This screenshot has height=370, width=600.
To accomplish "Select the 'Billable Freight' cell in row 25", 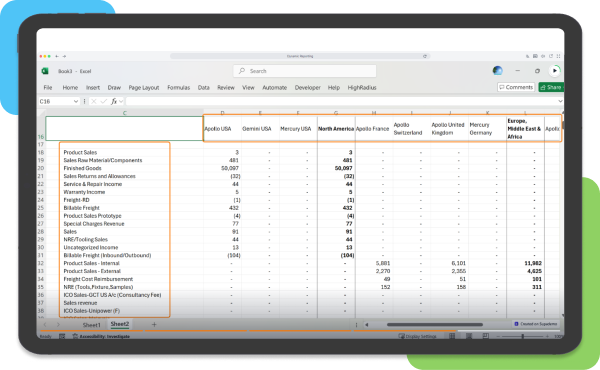I will [82, 208].
